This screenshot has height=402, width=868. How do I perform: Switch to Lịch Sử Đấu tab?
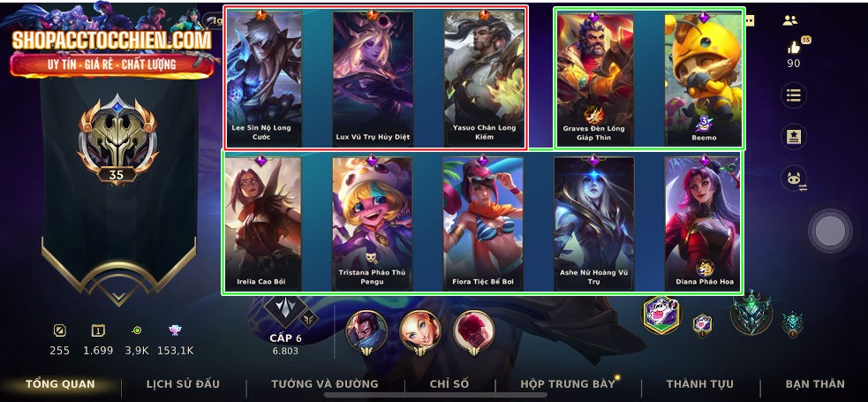pos(184,383)
